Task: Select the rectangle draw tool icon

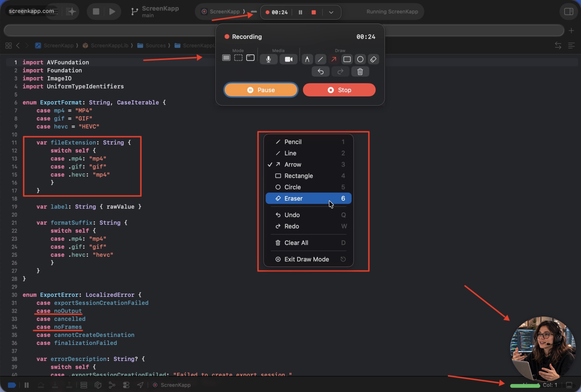Action: click(x=347, y=59)
